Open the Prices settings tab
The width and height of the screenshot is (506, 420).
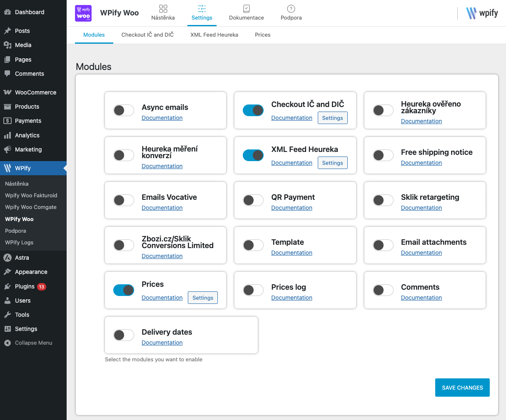click(262, 35)
